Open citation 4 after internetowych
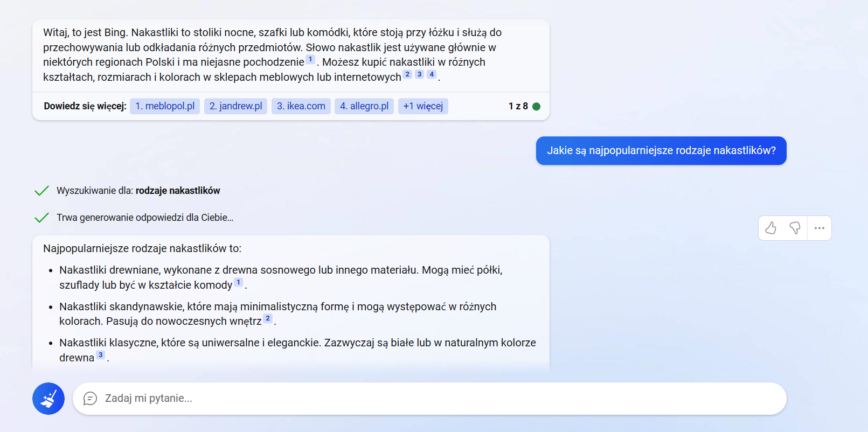 tap(432, 74)
